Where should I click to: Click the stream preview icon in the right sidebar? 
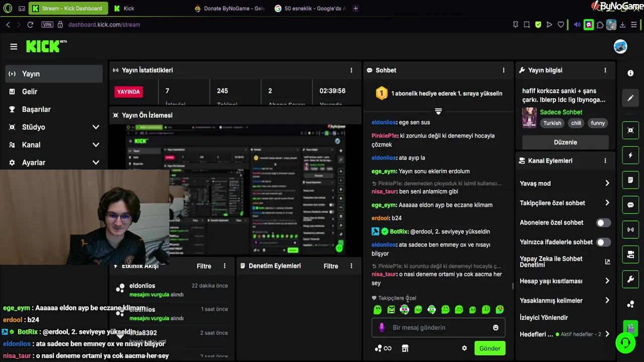630,130
